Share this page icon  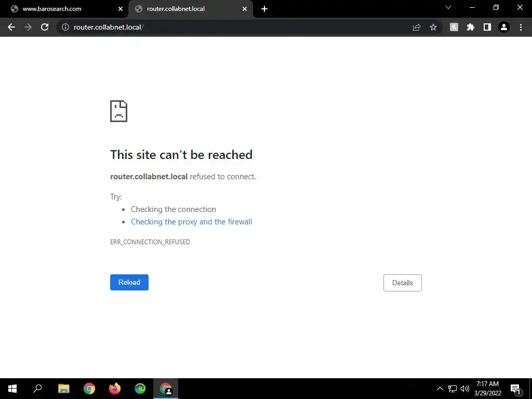pyautogui.click(x=417, y=27)
